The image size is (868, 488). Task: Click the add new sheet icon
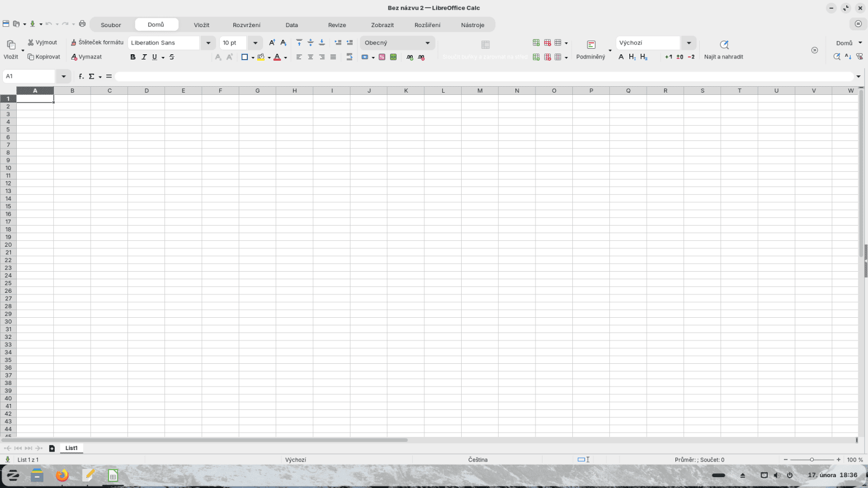pyautogui.click(x=52, y=448)
